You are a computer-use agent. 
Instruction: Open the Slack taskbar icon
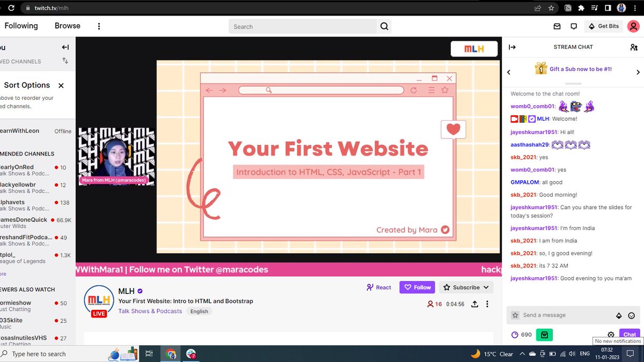[192, 354]
